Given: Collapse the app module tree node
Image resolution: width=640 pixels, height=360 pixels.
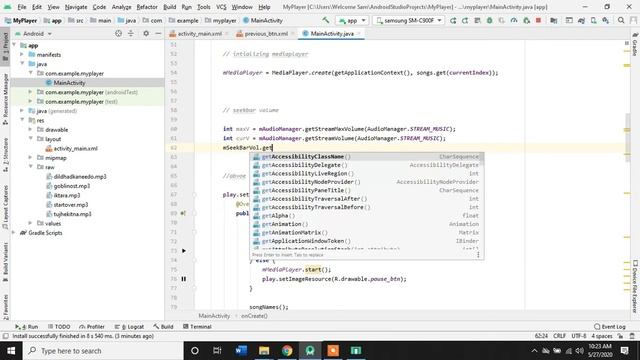Looking at the screenshot, I should point(14,45).
